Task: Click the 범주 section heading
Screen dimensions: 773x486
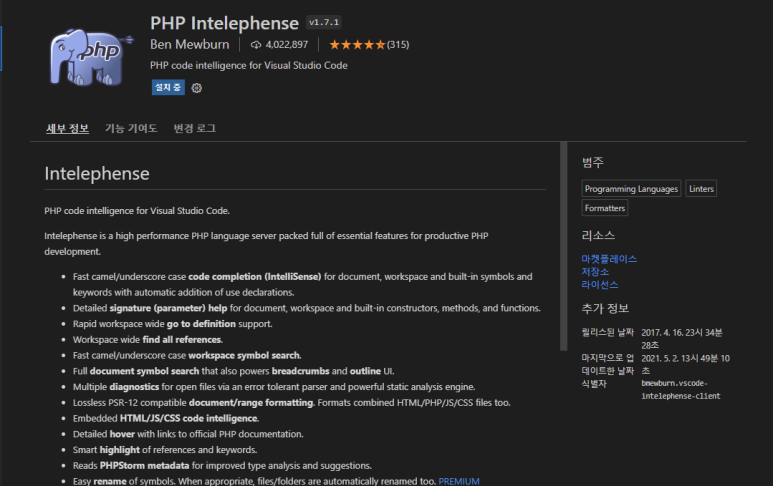Action: [x=593, y=162]
